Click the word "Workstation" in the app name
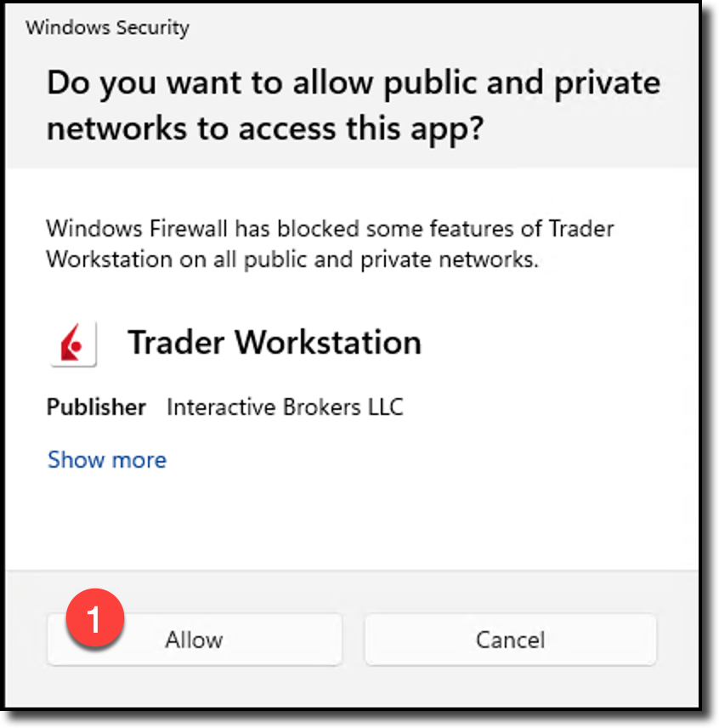This screenshot has height=728, width=719. [x=328, y=343]
